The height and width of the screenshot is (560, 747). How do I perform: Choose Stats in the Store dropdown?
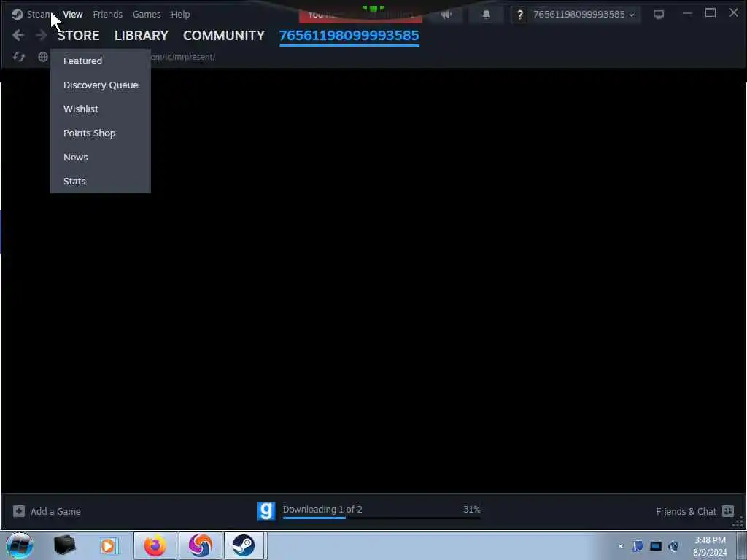100,181
